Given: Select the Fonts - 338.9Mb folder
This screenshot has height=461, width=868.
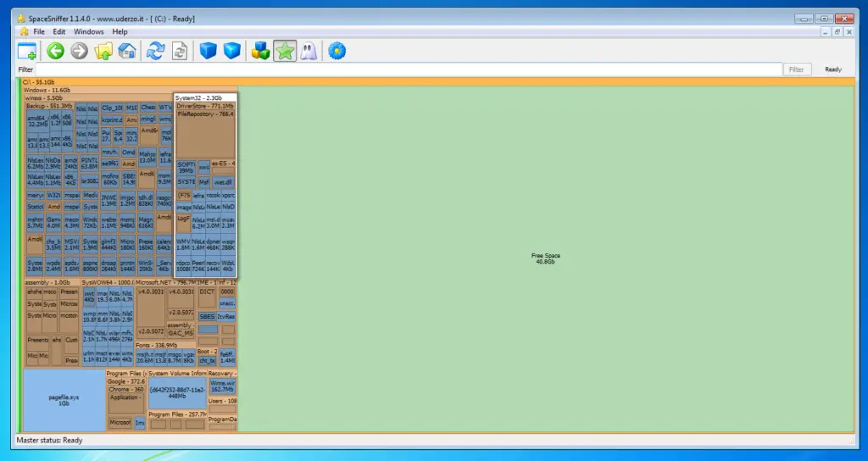Looking at the screenshot, I should point(165,345).
